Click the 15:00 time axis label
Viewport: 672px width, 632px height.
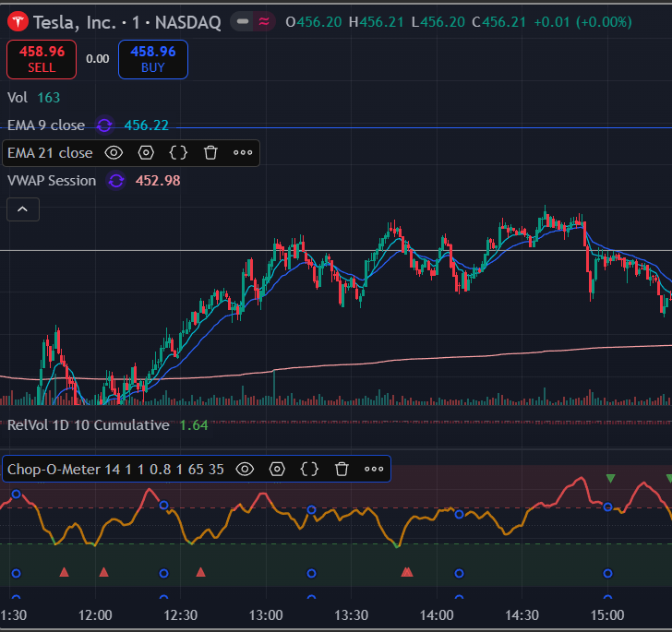(607, 615)
